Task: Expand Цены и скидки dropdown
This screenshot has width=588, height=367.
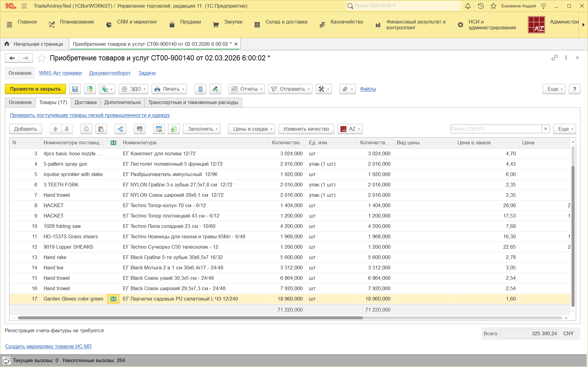Action: tap(251, 129)
